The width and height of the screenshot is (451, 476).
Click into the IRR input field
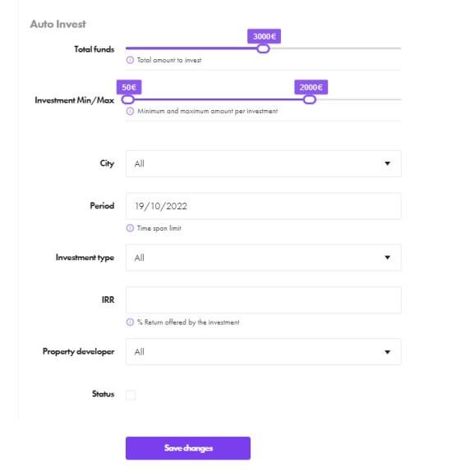pos(264,300)
